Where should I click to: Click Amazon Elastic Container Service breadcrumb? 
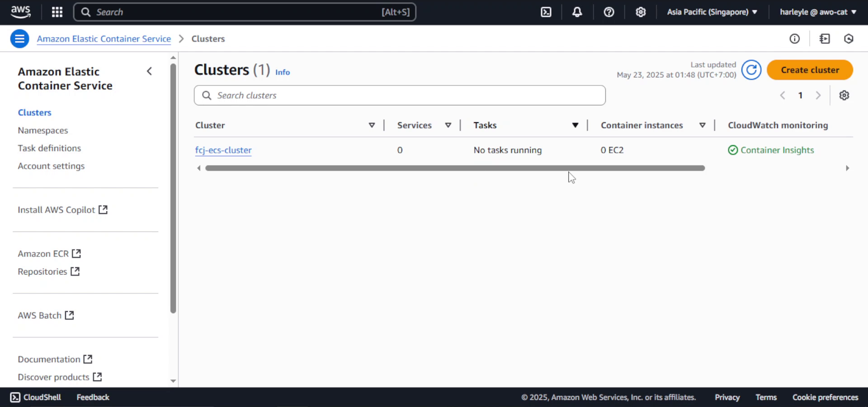click(x=104, y=39)
